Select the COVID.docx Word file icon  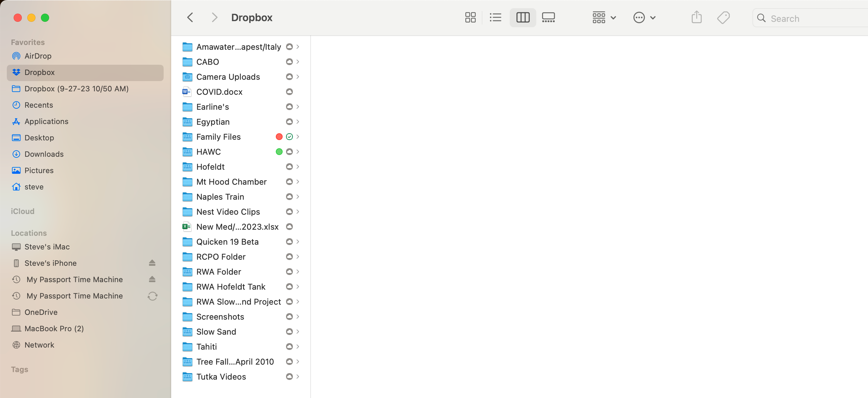pos(186,92)
